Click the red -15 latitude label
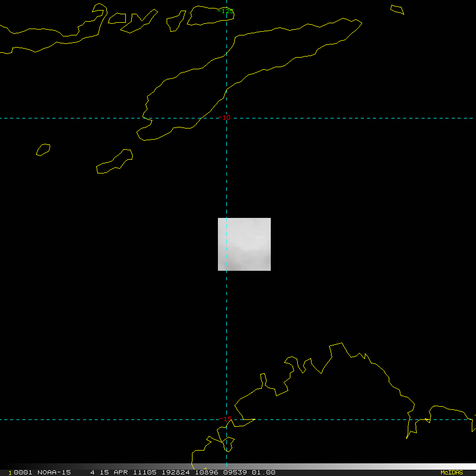This screenshot has height=476, width=476. (x=226, y=419)
